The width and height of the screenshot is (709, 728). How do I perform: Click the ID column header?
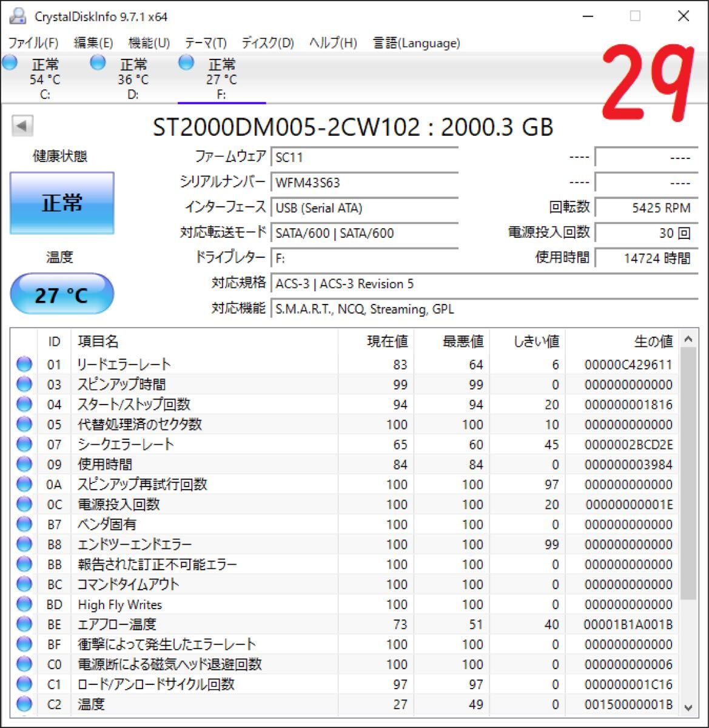tap(54, 342)
